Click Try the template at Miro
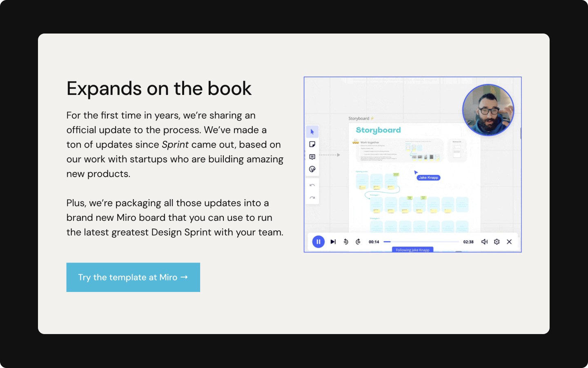Screen dimensions: 588x368 pyautogui.click(x=133, y=277)
